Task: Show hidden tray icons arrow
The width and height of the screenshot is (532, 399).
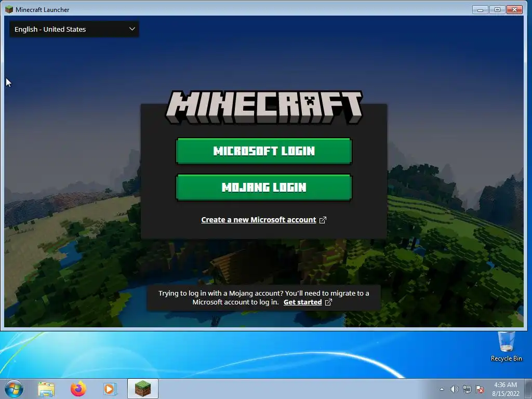Action: pyautogui.click(x=442, y=389)
